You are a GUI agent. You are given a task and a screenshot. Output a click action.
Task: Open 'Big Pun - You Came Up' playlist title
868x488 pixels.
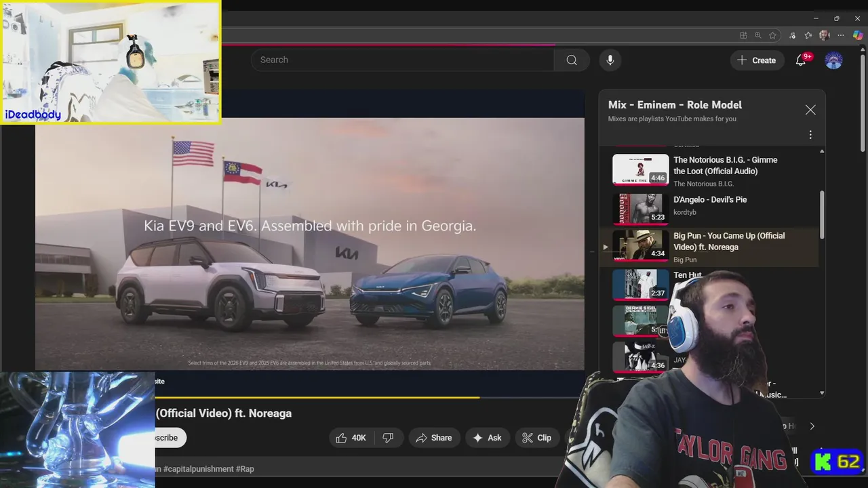(x=729, y=241)
